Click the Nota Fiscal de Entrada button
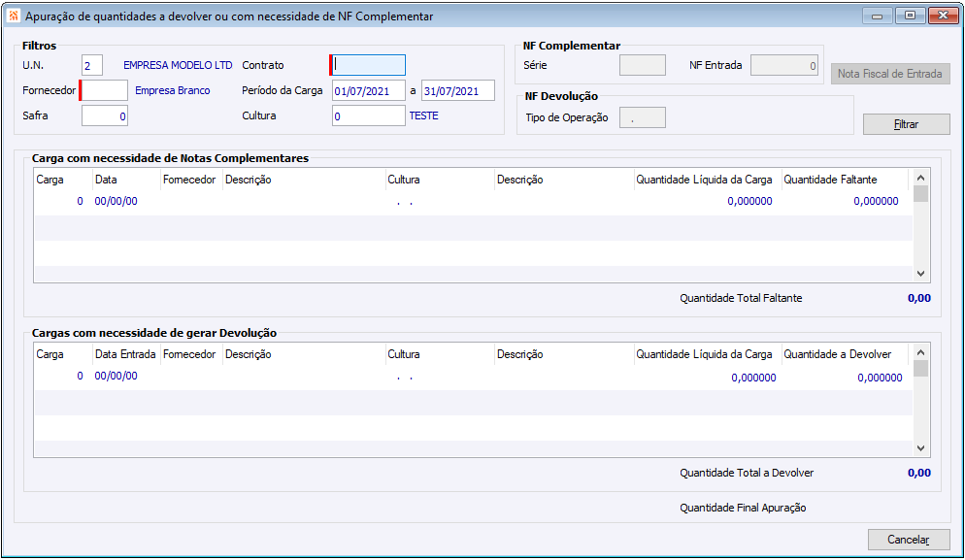Screen dimensions: 965x560 (x=890, y=74)
